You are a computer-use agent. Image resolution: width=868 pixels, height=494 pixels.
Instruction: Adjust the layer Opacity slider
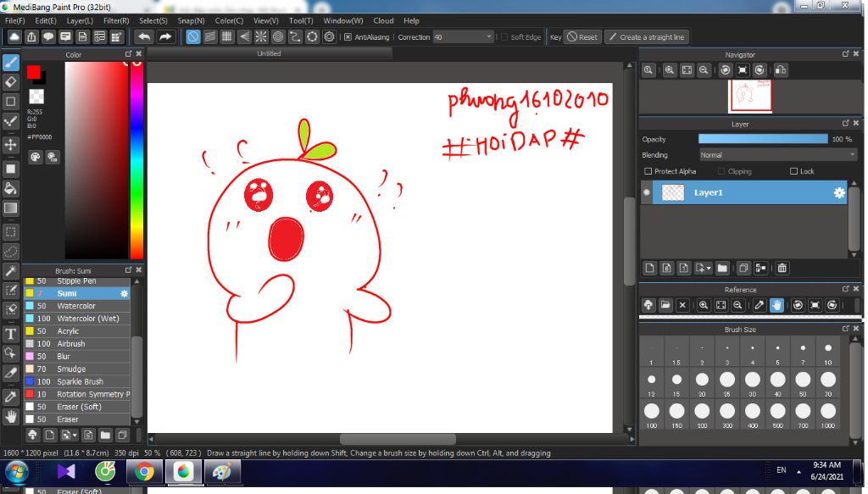coord(763,140)
